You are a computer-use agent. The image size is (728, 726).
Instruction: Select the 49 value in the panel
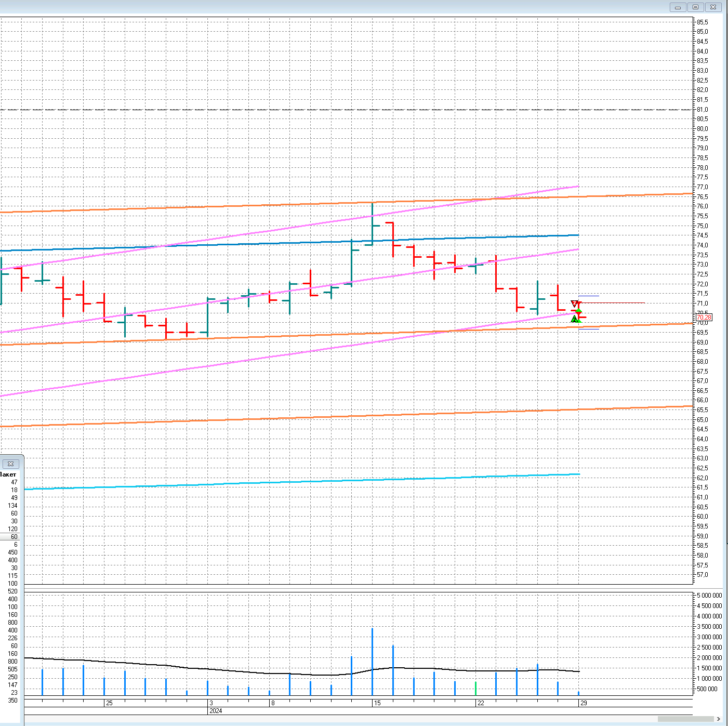point(14,498)
